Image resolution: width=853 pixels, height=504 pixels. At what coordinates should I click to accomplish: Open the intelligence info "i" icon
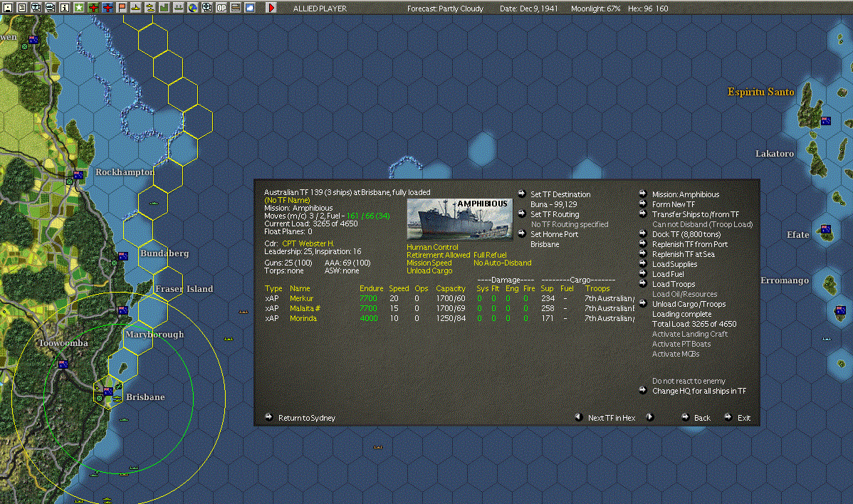[64, 8]
